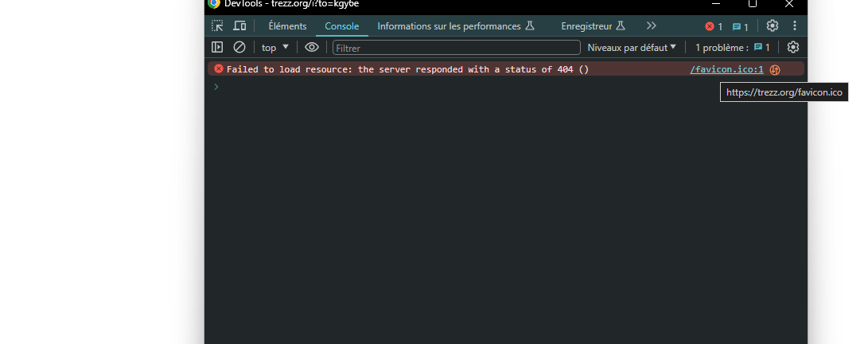This screenshot has height=344, width=868.
Task: Maximize the DevTools window
Action: (x=753, y=4)
